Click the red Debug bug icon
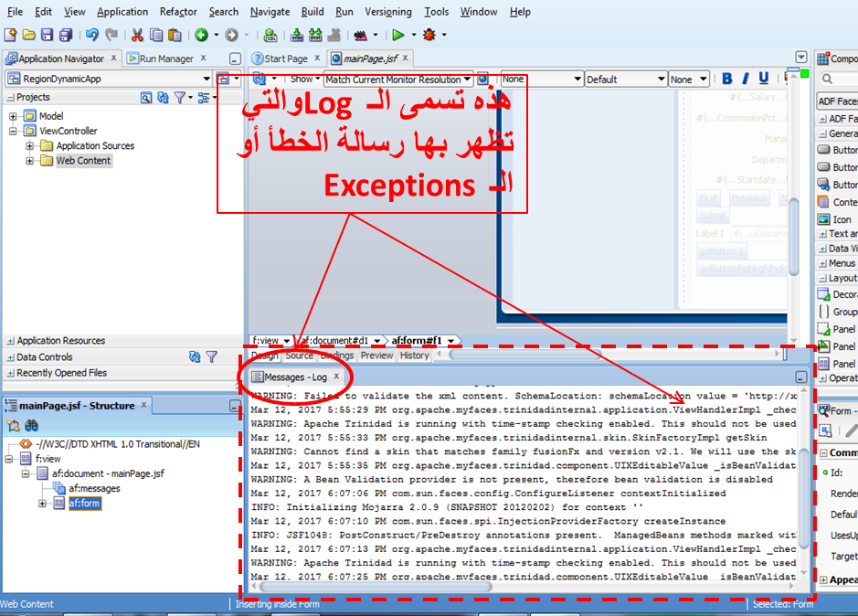 click(429, 35)
